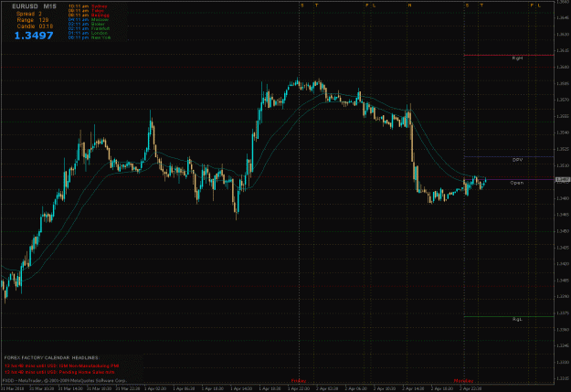The width and height of the screenshot is (571, 392).
Task: Click the current price tag on price axis
Action: pos(563,180)
